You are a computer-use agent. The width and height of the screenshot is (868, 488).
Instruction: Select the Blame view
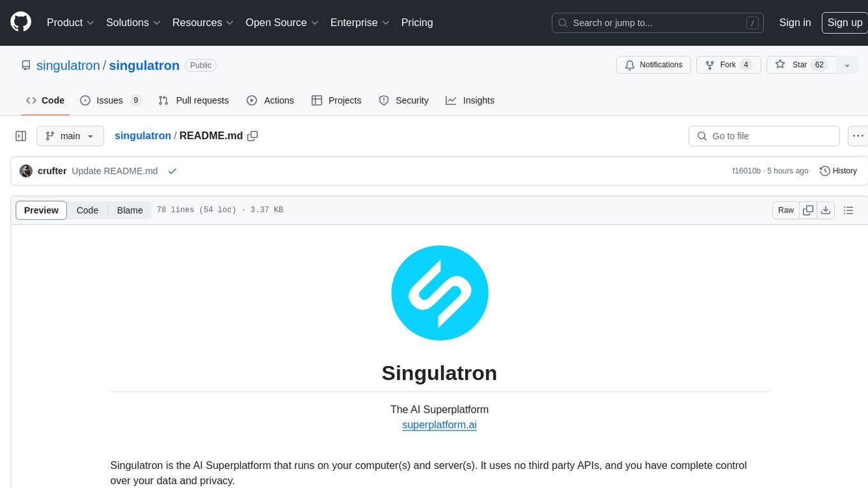(130, 210)
